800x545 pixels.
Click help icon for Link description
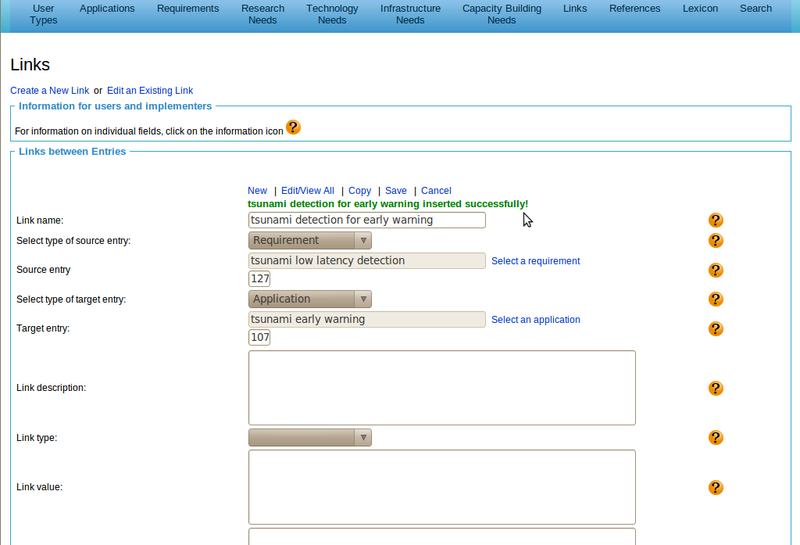coord(715,388)
